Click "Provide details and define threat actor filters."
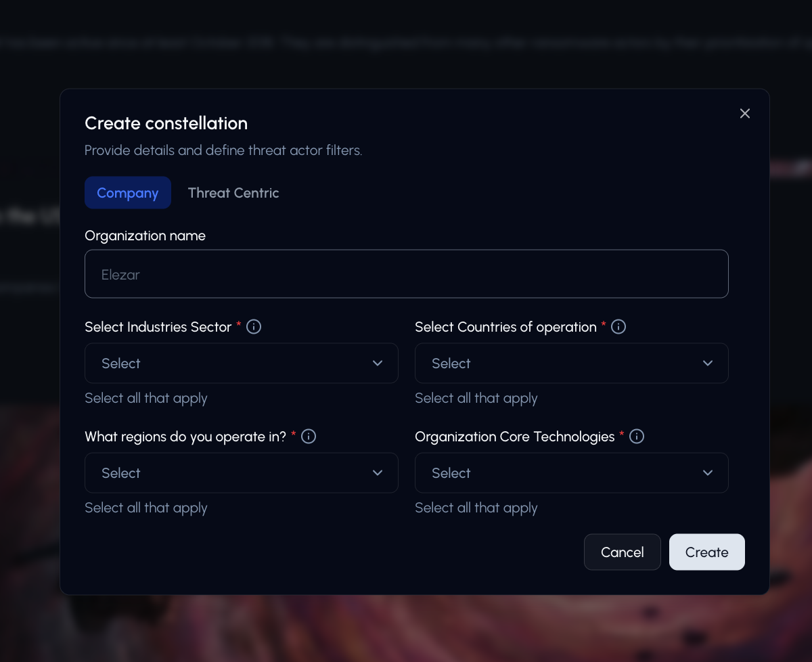The width and height of the screenshot is (812, 662). coord(223,150)
